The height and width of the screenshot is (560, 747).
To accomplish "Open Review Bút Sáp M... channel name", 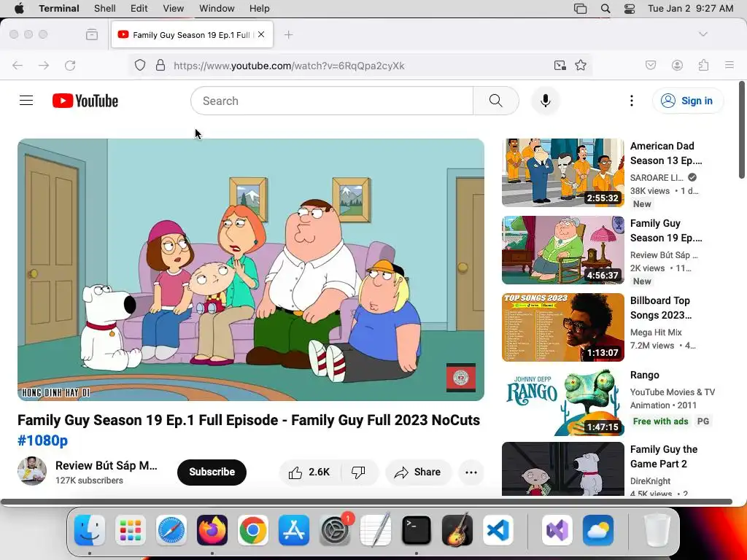I will click(x=107, y=465).
